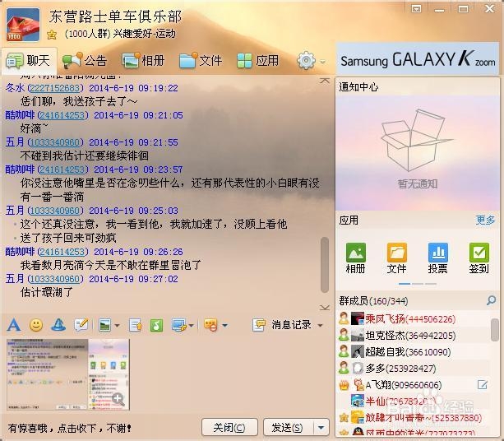Click the member list scrollbar thumb
Image resolution: width=504 pixels, height=441 pixels.
point(495,329)
